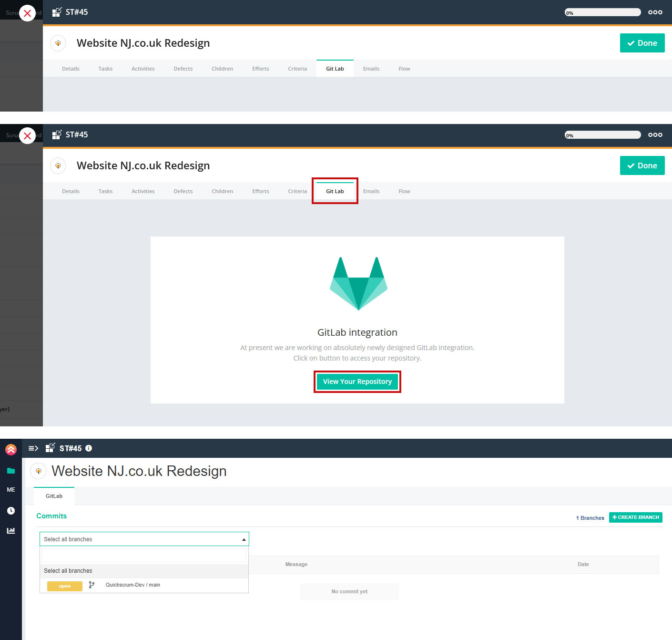Choose Select all branches option in list
This screenshot has height=640, width=672.
coord(144,571)
